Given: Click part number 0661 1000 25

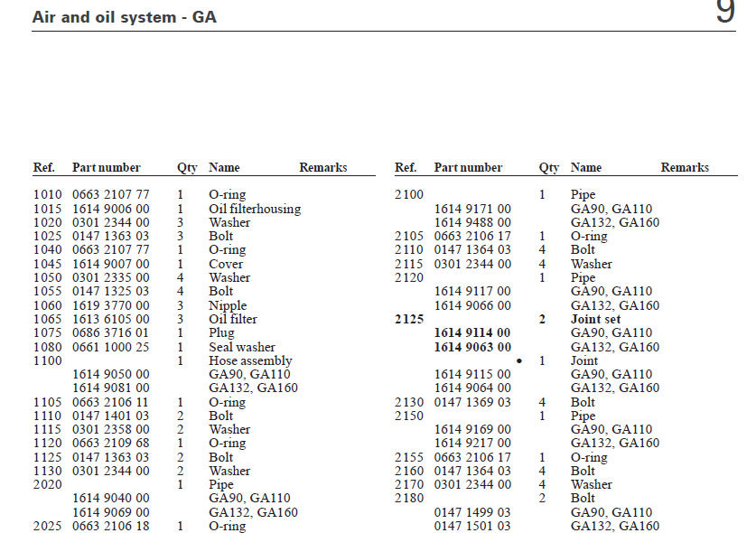Looking at the screenshot, I should [x=111, y=347].
